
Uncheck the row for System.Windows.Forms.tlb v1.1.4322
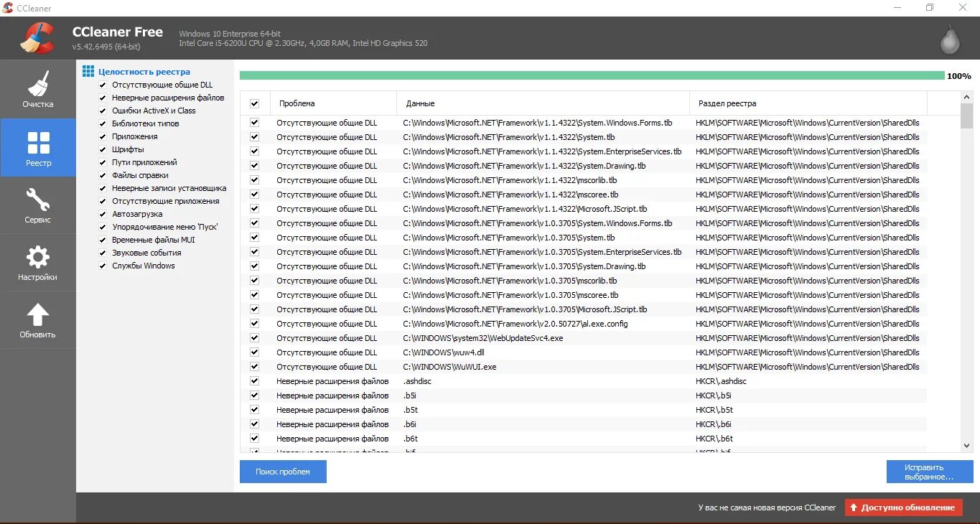[254, 123]
